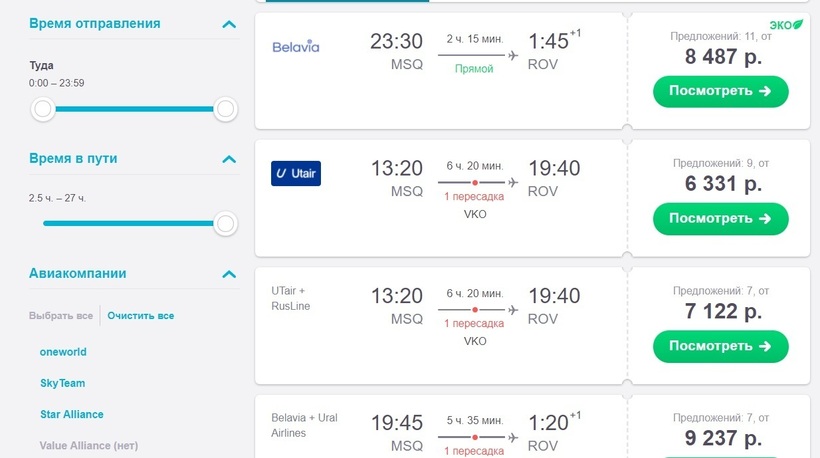
Task: Select the Star Alliance filter
Action: click(x=72, y=415)
